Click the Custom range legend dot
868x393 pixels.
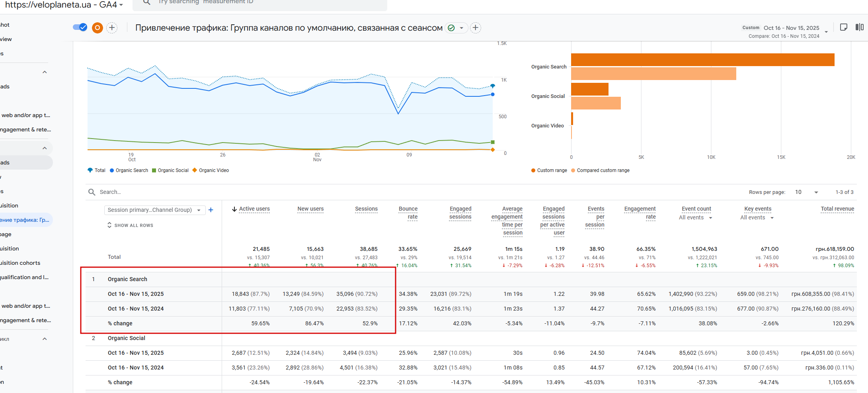533,170
